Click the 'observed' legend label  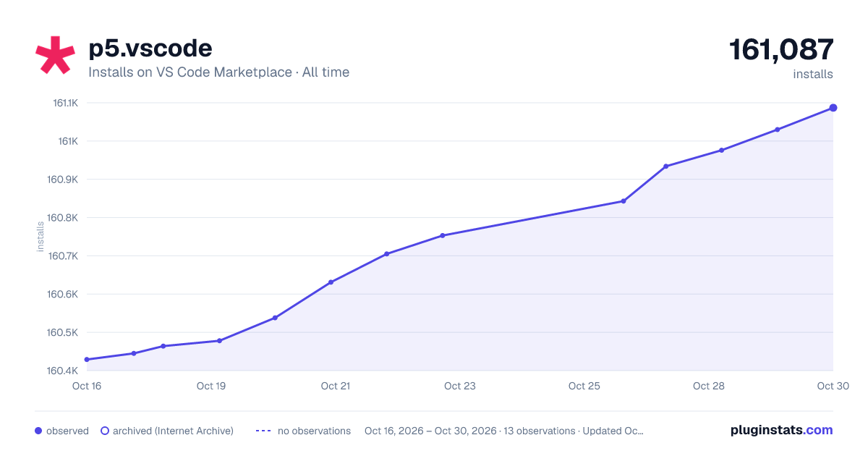tap(67, 431)
